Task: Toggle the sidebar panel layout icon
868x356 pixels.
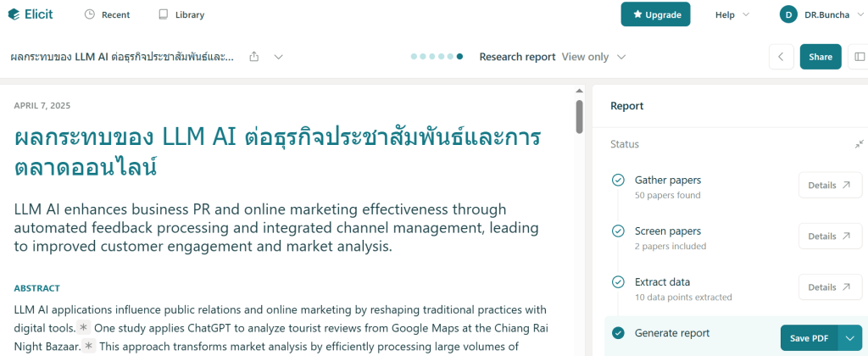Action: tap(860, 57)
